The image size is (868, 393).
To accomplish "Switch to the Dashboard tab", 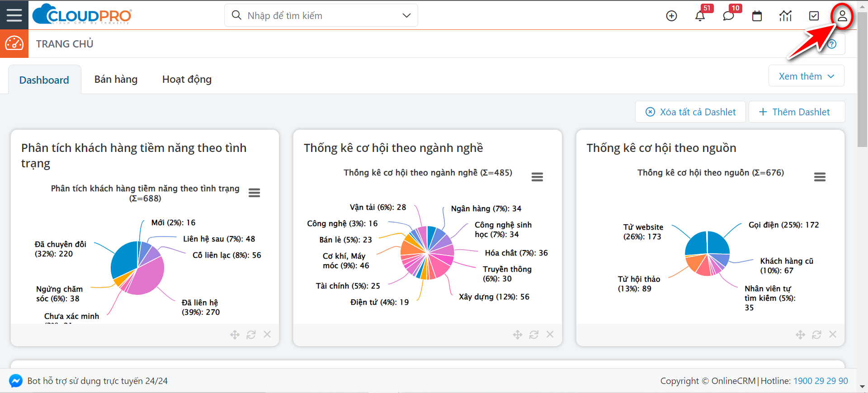I will [x=44, y=80].
